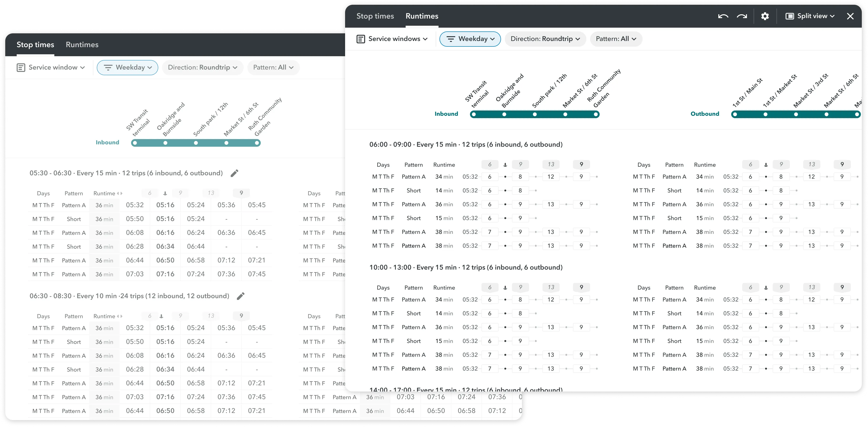This screenshot has height=427, width=868.
Task: Click 05:45 cell in first 05:30 - 06:30 row
Action: tap(257, 205)
